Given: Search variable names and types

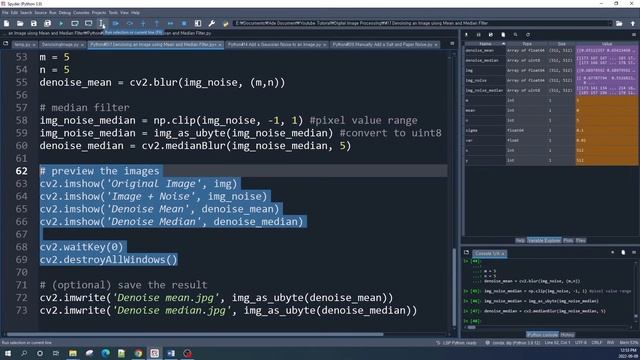Looking at the screenshot, I should point(516,35).
